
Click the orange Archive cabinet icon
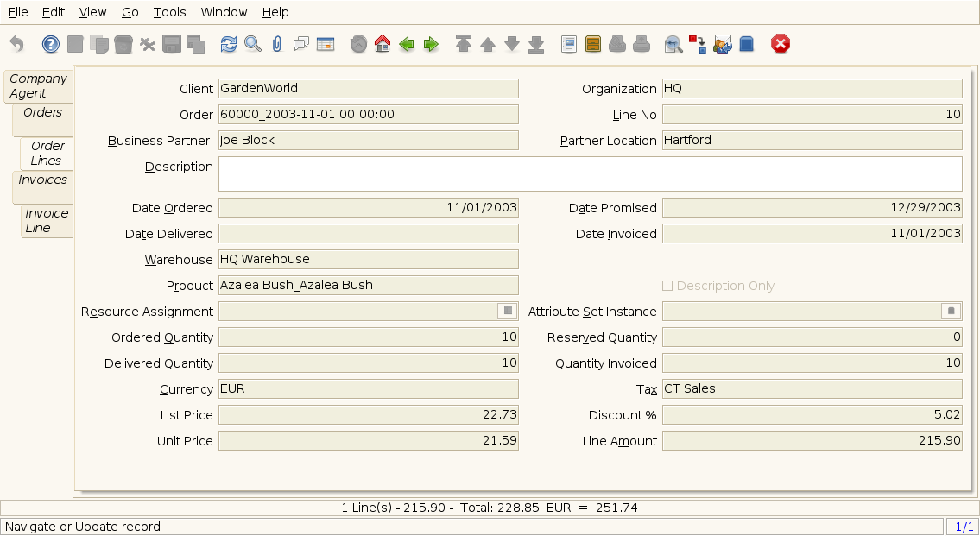(x=593, y=44)
